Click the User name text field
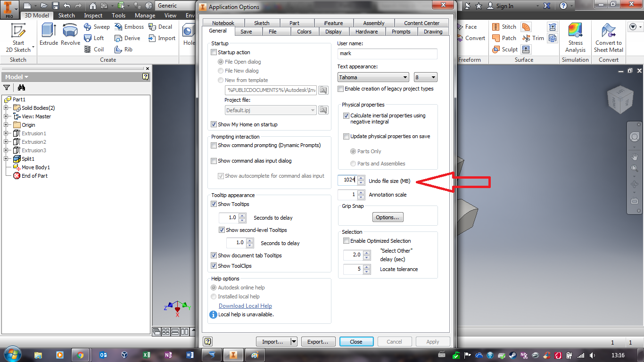 coord(388,54)
